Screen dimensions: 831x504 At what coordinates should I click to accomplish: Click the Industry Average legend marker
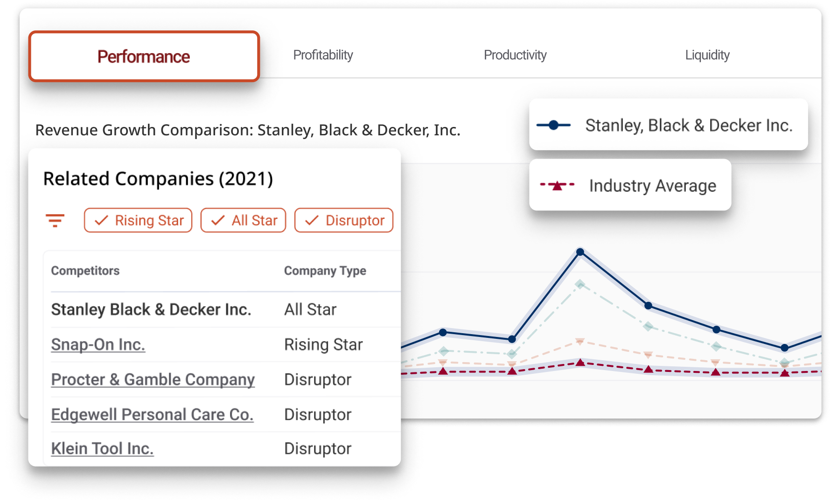point(557,186)
